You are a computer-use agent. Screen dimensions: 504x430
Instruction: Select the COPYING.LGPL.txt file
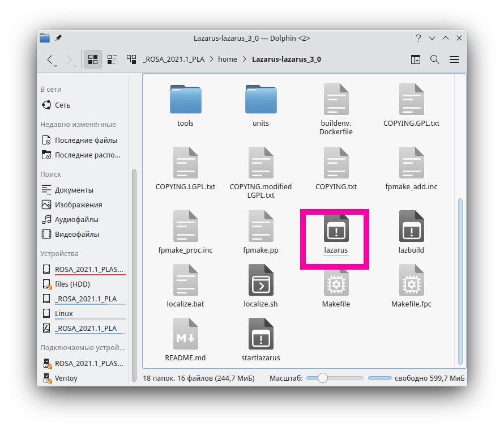pos(186,169)
